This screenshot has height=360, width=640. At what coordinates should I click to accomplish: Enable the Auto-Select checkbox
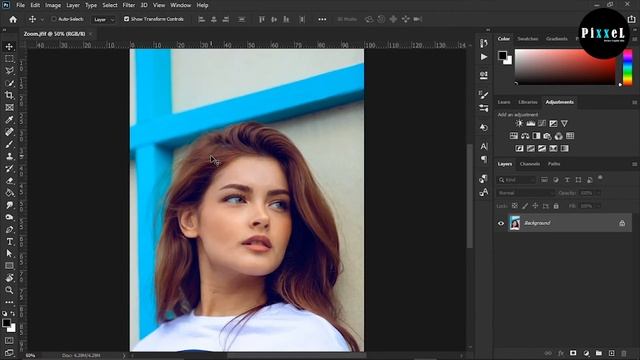point(54,19)
